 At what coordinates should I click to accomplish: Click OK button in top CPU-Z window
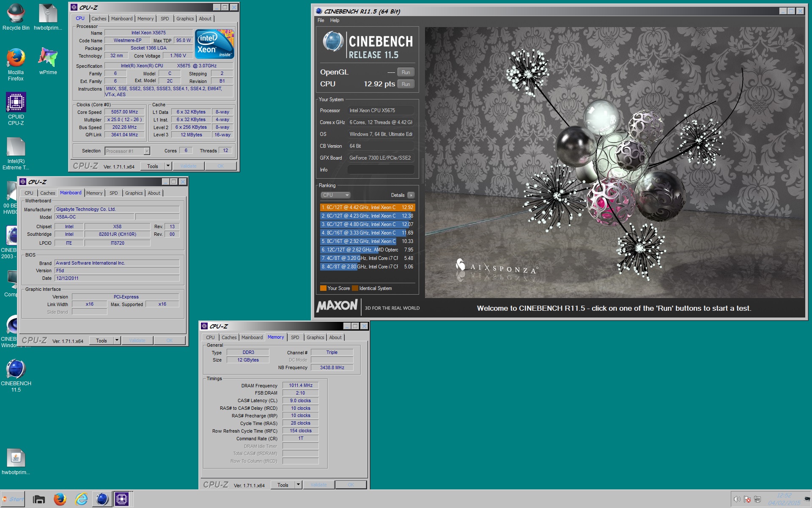220,166
